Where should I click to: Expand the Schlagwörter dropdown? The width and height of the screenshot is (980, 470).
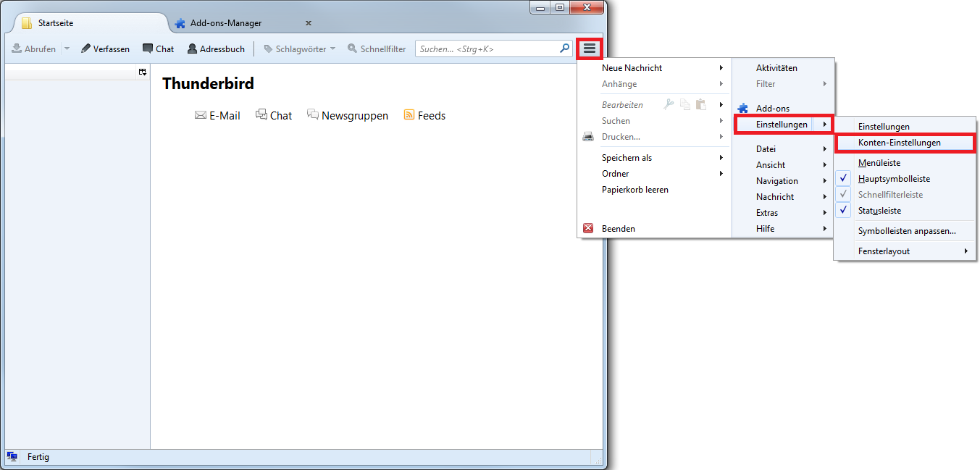point(332,49)
